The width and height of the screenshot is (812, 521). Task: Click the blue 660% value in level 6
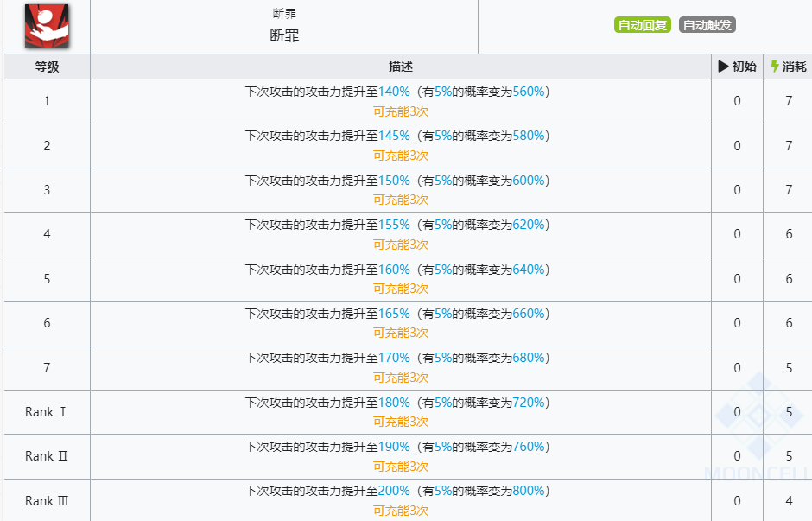pos(529,314)
